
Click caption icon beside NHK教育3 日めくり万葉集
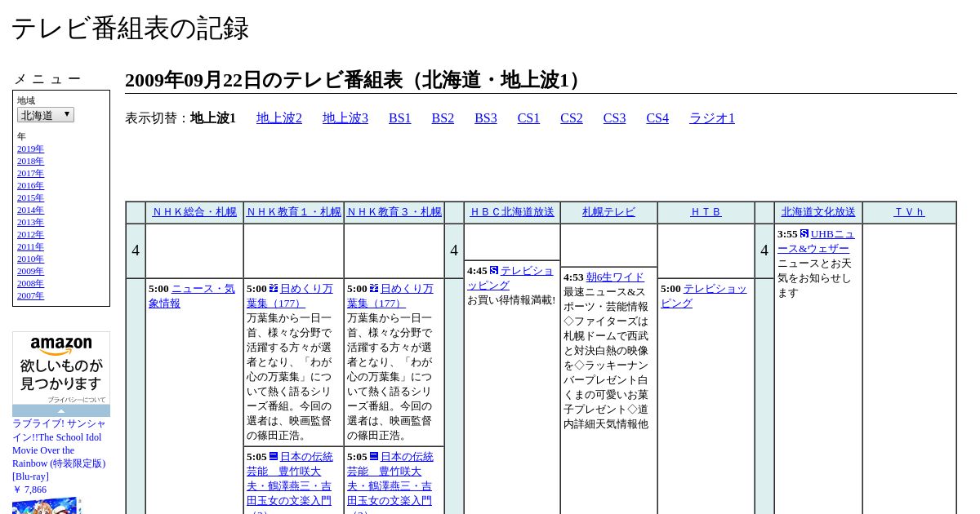(x=374, y=288)
